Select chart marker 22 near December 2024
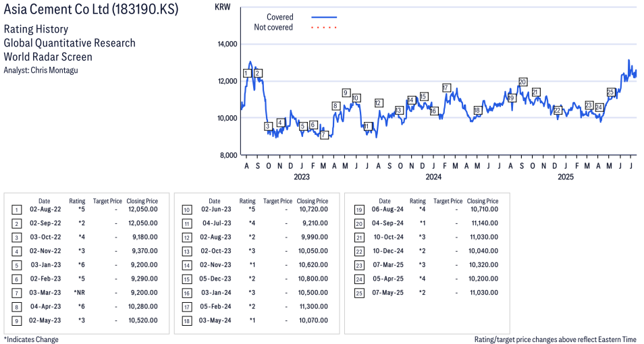Screen dimensions: 644x344 [x=558, y=111]
